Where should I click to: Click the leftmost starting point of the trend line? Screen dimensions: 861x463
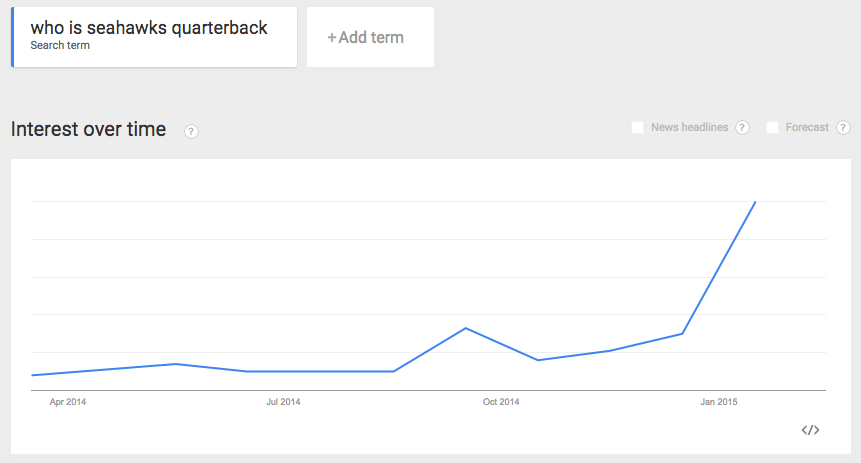33,375
